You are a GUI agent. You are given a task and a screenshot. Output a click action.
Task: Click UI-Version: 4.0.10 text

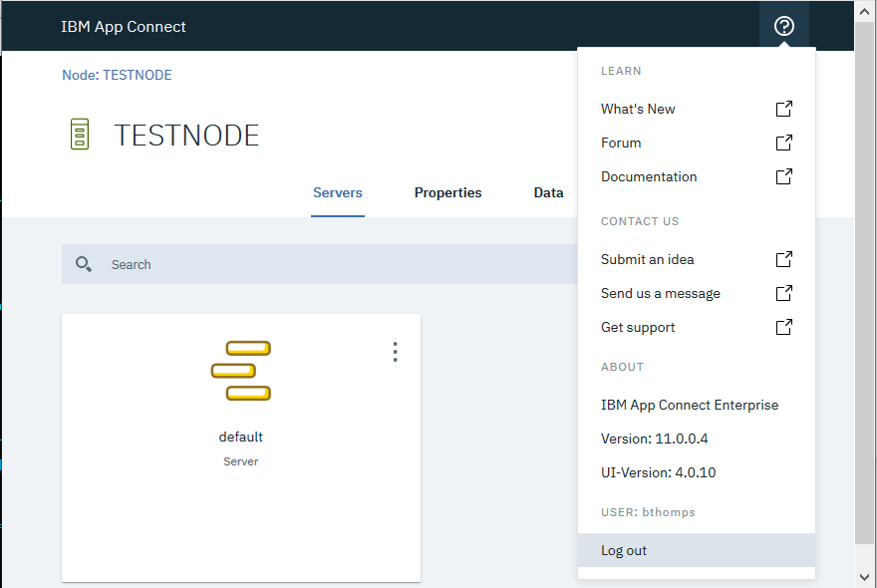659,472
